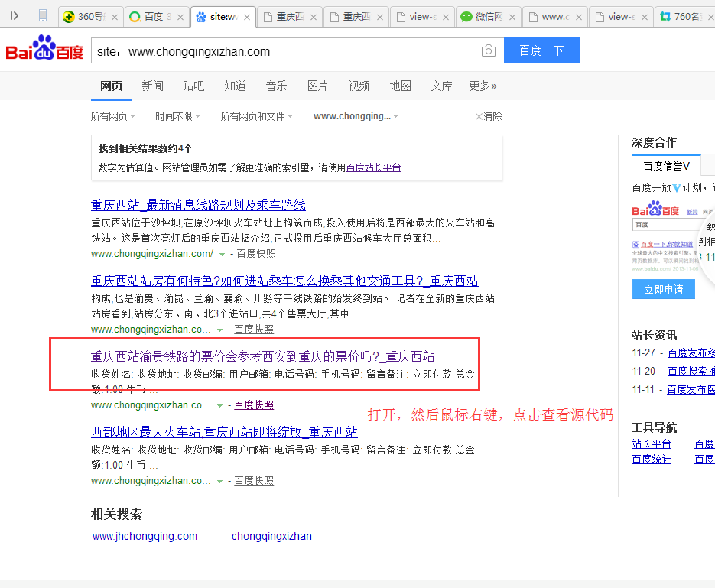Open the www.chongqing... site filter dropdown
This screenshot has width=715, height=588.
[356, 116]
